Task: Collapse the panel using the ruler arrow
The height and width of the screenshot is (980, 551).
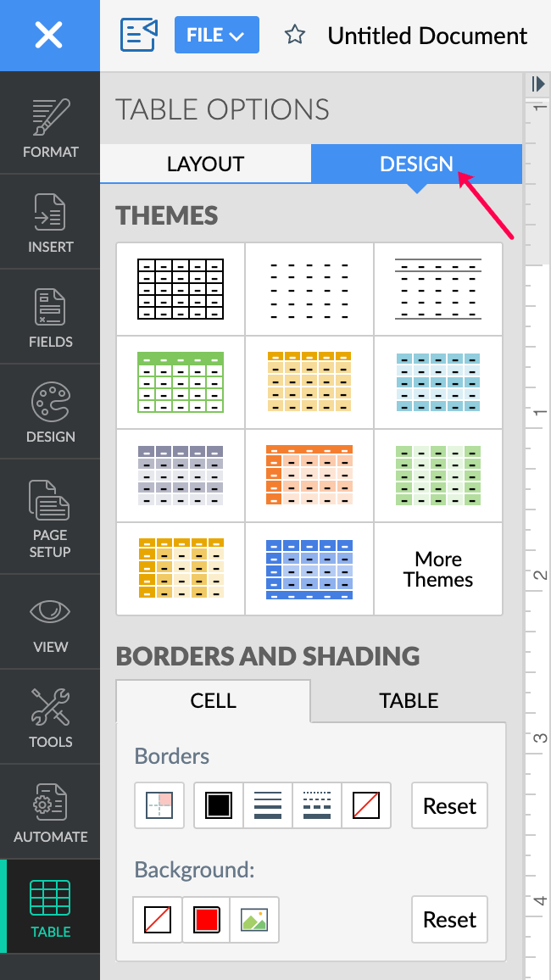Action: pyautogui.click(x=537, y=84)
